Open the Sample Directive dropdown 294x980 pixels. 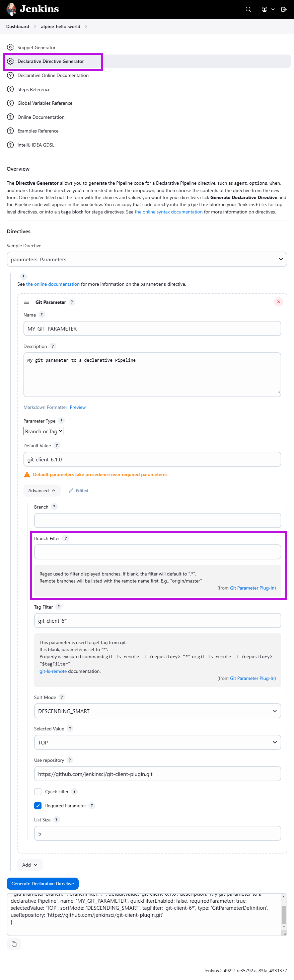point(147,259)
